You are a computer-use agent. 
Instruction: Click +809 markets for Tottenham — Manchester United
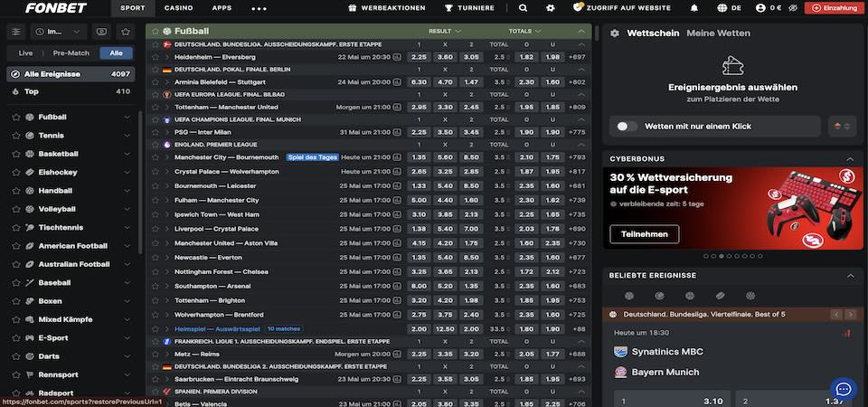(577, 108)
